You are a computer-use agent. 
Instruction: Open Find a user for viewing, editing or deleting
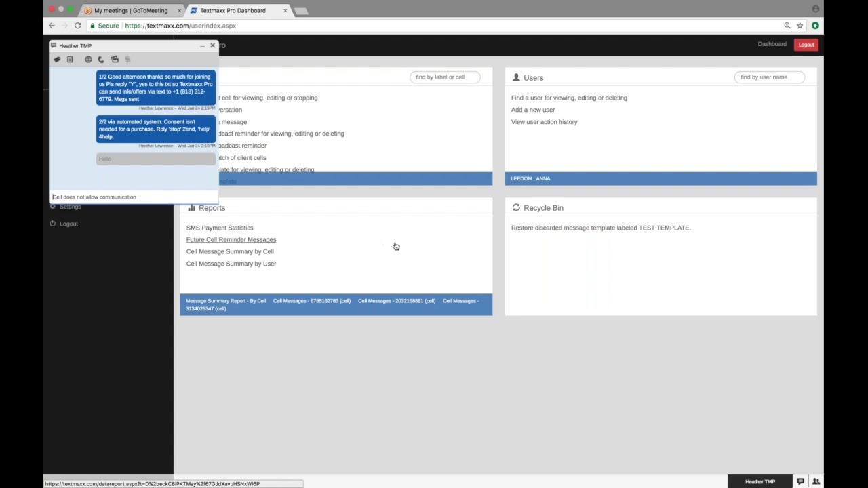pyautogui.click(x=569, y=98)
